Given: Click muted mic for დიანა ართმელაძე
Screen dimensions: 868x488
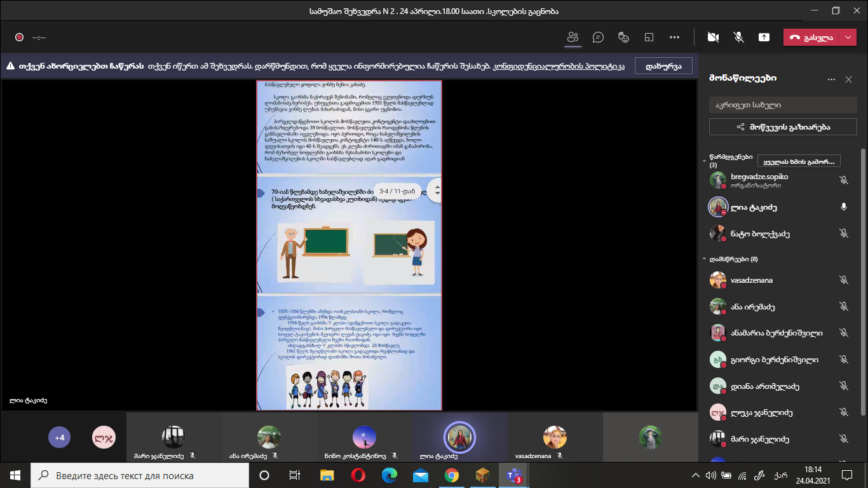Looking at the screenshot, I should pos(844,386).
